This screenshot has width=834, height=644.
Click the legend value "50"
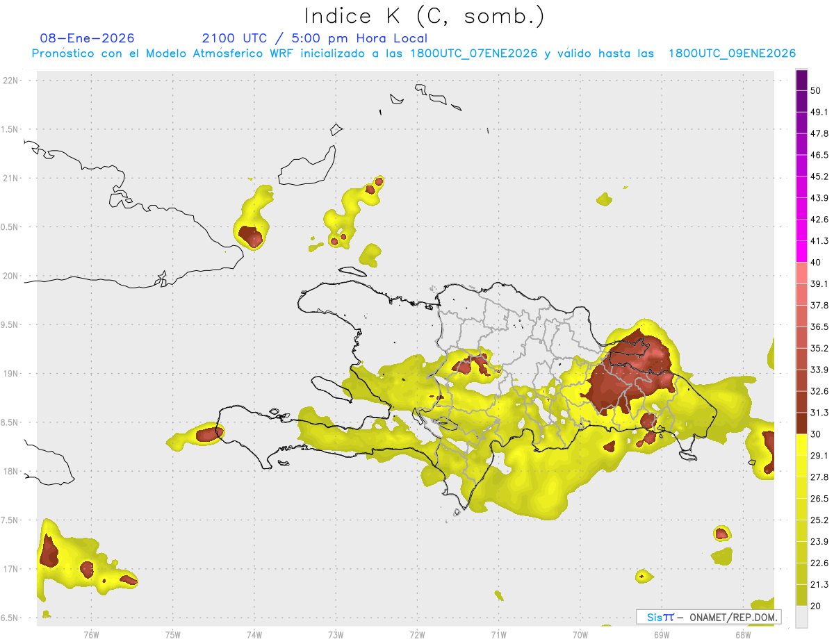point(816,90)
